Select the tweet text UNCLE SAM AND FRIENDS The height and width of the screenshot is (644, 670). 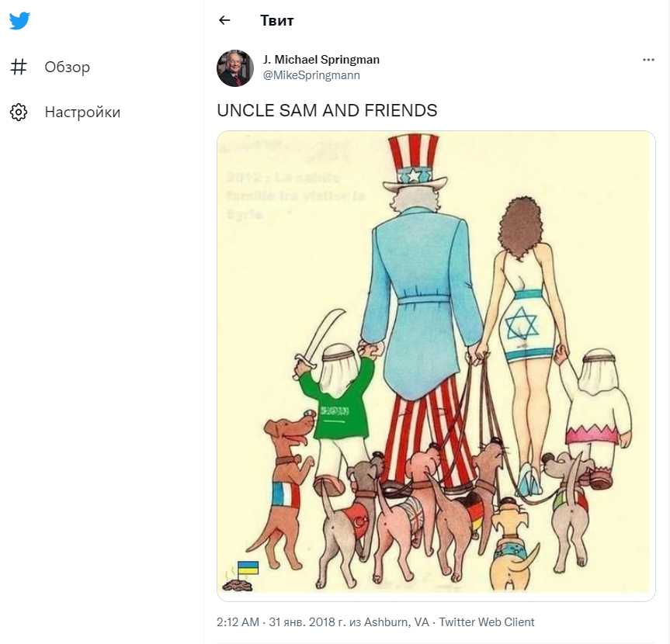327,111
